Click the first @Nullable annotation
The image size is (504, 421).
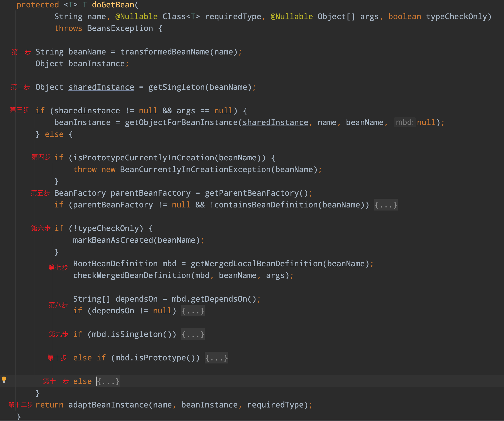(136, 17)
